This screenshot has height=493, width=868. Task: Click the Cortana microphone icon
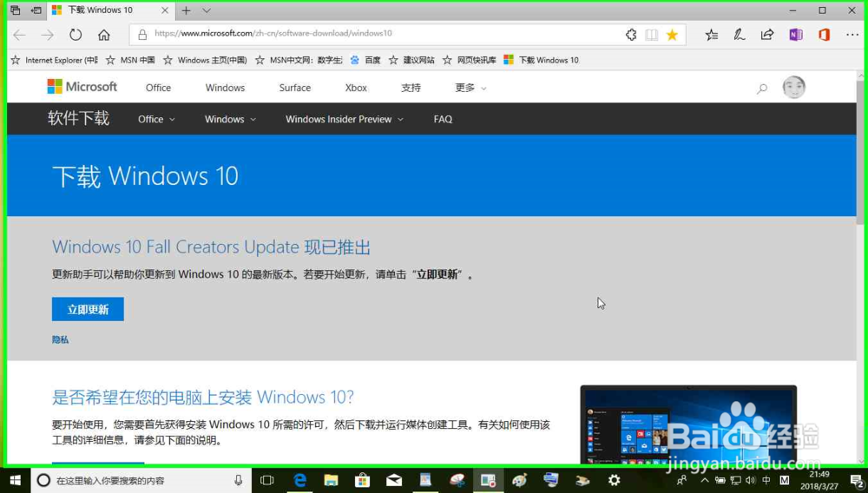[x=238, y=480]
